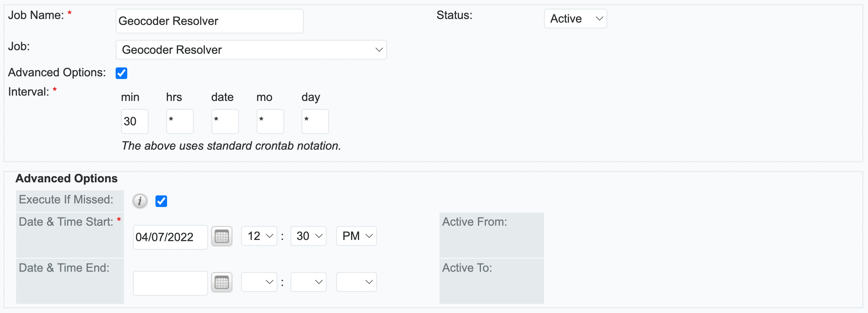Click the interval day field

(x=315, y=121)
